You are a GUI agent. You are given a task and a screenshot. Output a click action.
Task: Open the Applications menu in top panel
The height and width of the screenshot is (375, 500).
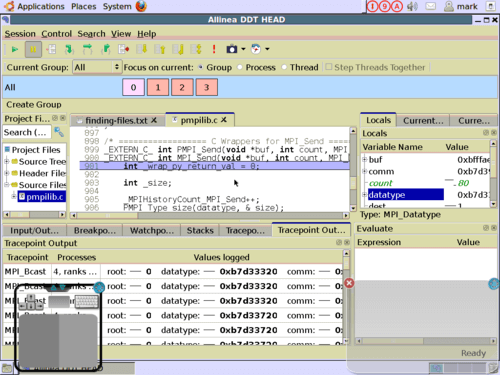[41, 6]
